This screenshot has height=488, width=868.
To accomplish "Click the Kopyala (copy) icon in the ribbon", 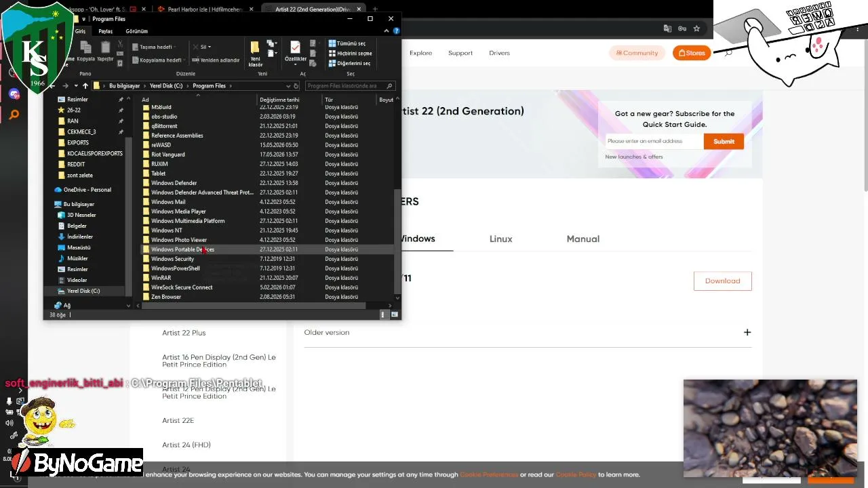I will (x=85, y=47).
